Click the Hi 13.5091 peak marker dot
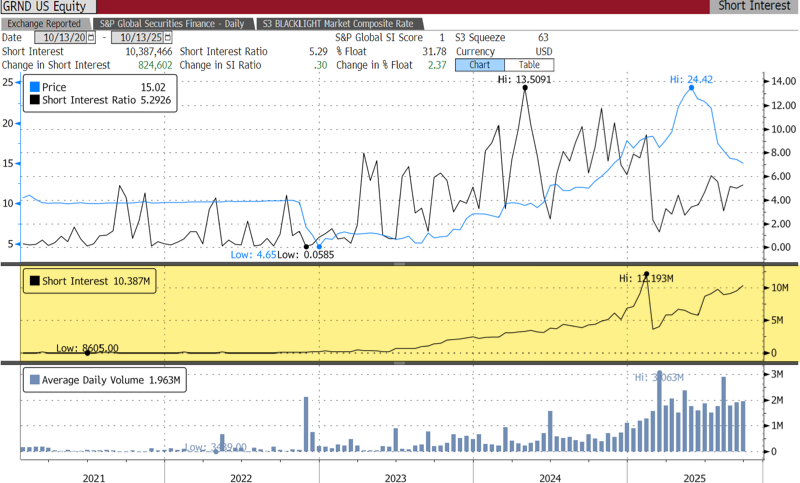Screen dimensions: 800x483 pos(525,87)
